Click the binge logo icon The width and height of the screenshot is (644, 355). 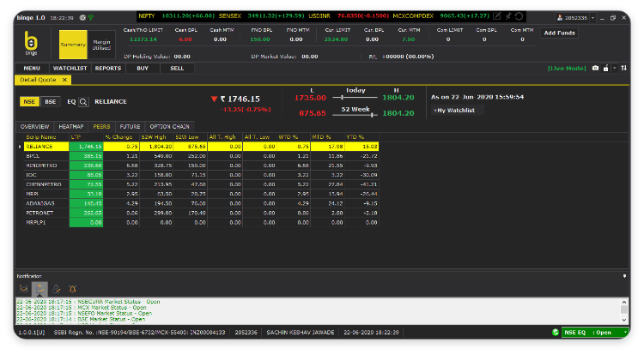(x=31, y=43)
